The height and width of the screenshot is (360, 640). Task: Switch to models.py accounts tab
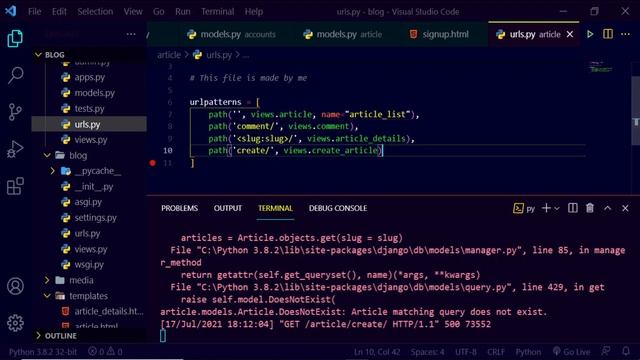(231, 34)
